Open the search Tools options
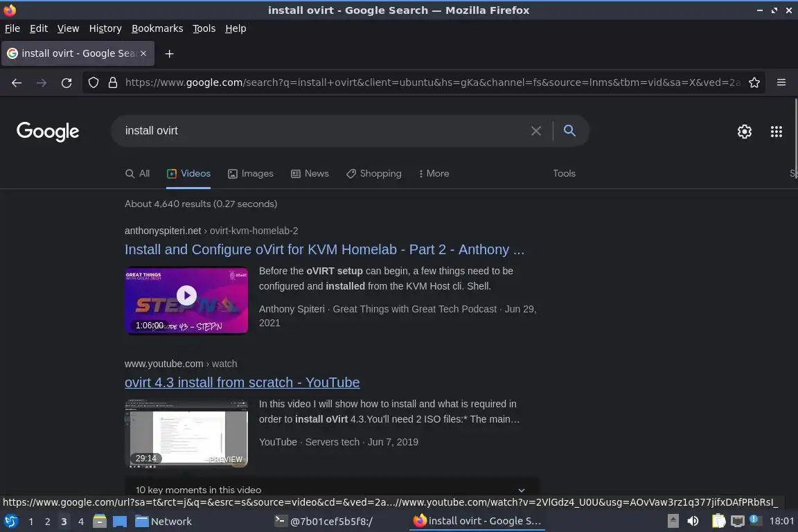The width and height of the screenshot is (798, 532). [x=564, y=174]
